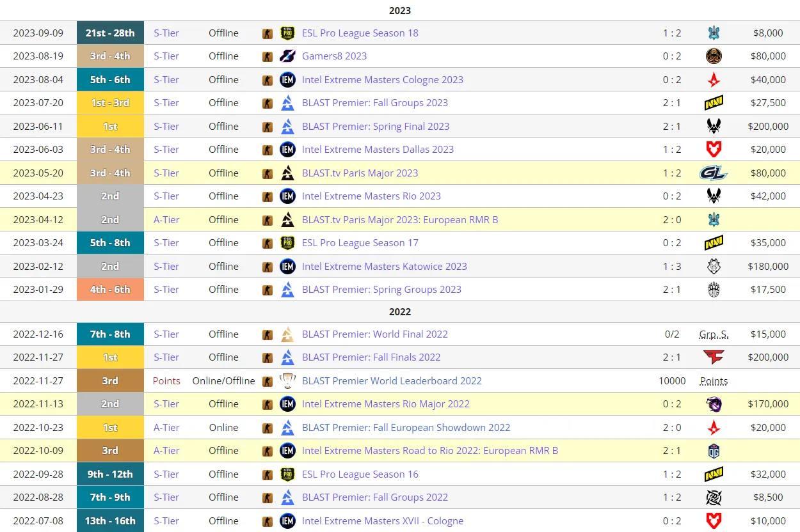Click the MOUZ logo in the IEM XVII Cologne row
The width and height of the screenshot is (800, 532).
point(714,520)
